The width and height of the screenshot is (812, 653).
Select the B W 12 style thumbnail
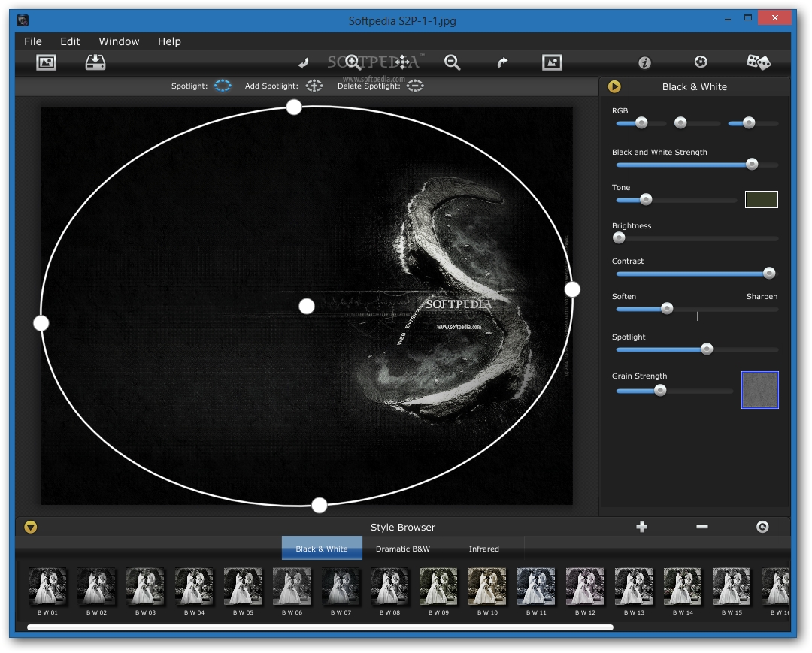(585, 586)
